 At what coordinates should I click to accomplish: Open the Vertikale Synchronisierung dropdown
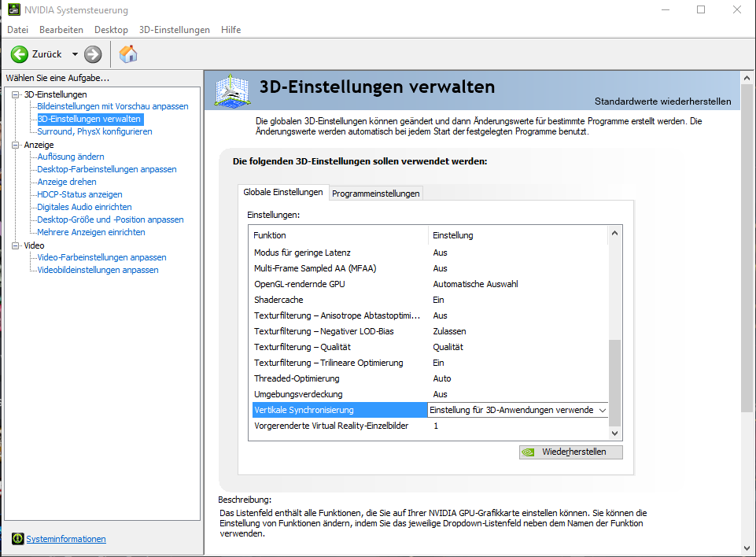pos(602,410)
